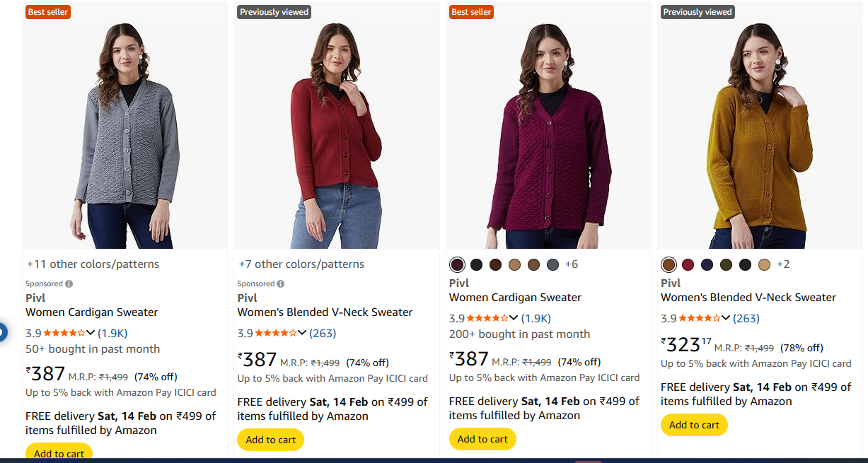This screenshot has height=463, width=868.
Task: Choose the black swatch on the maroon cardigan
Action: point(476,264)
